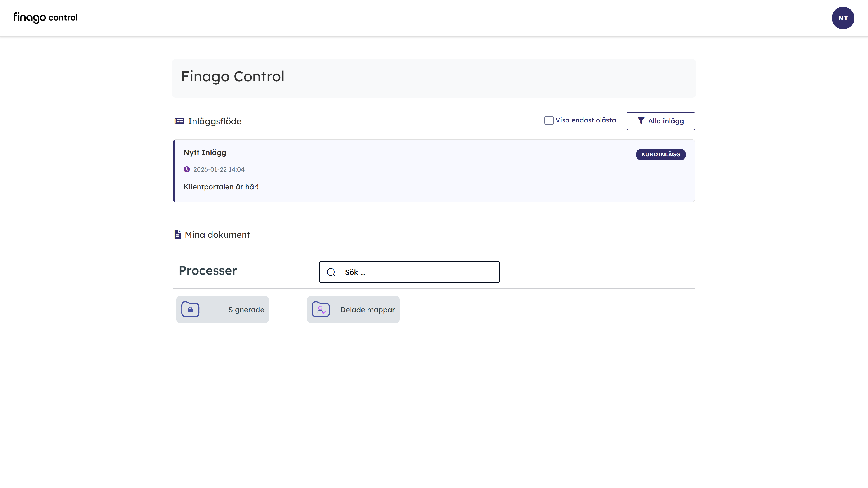Screen dimensions: 868x488
Task: Click the locked folder icon for Signerade
Action: 190,309
